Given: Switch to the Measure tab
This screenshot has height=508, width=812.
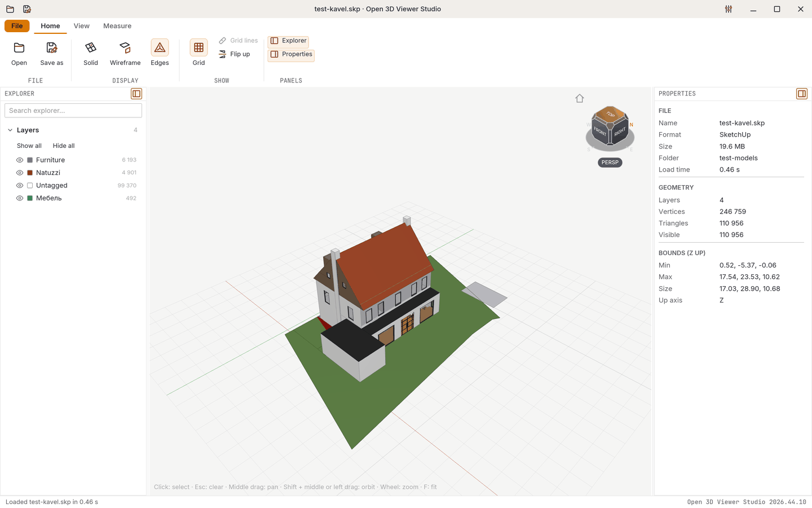Looking at the screenshot, I should click(117, 26).
